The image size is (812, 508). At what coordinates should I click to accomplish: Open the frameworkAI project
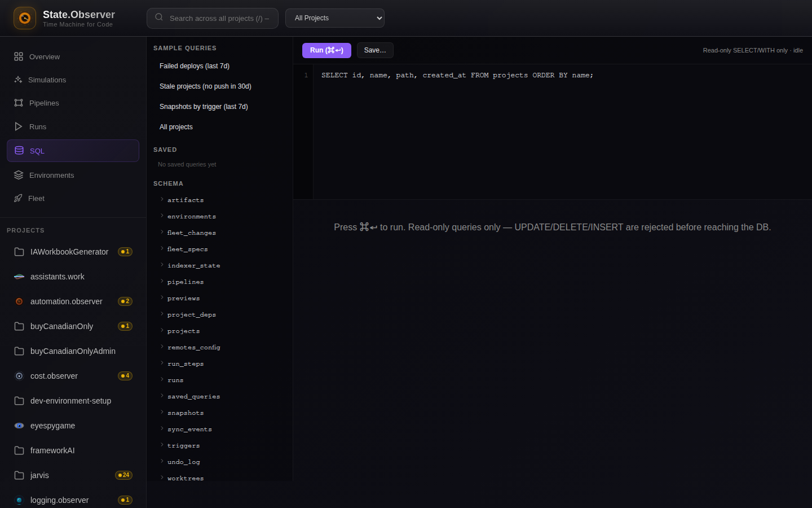click(x=73, y=450)
